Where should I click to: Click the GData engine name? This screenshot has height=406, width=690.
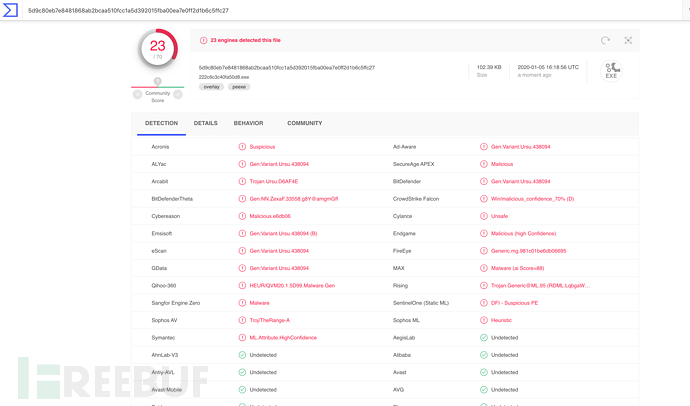(159, 268)
